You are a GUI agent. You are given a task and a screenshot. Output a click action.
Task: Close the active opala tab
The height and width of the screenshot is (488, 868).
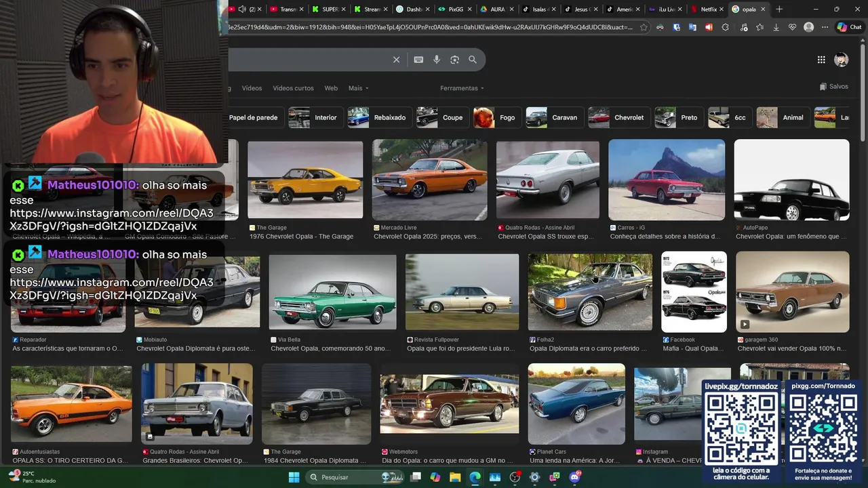tap(763, 9)
